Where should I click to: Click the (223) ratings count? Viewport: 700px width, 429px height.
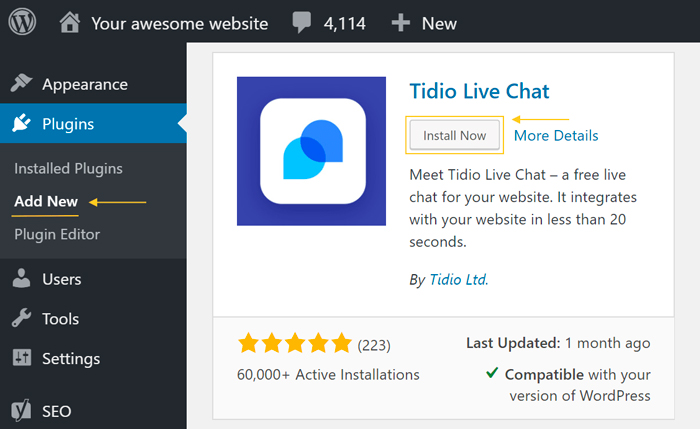pyautogui.click(x=374, y=345)
